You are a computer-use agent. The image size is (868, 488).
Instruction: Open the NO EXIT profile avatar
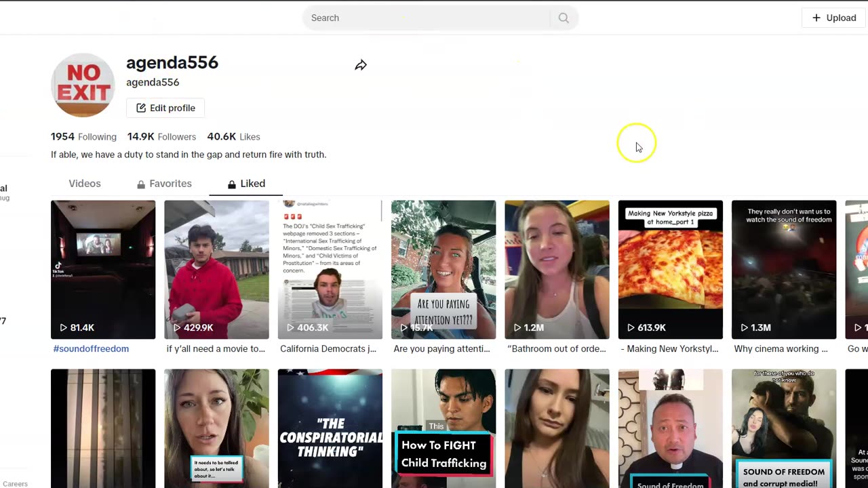click(x=83, y=85)
